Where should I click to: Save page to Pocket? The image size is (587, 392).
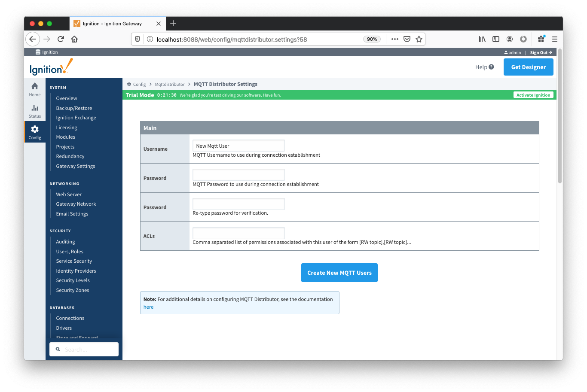point(407,39)
